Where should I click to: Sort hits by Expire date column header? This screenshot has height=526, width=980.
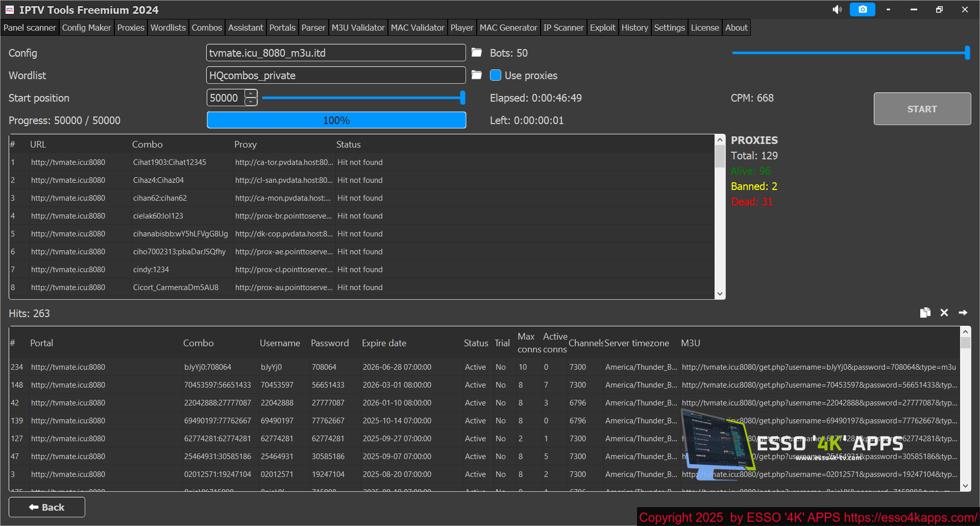tap(384, 343)
